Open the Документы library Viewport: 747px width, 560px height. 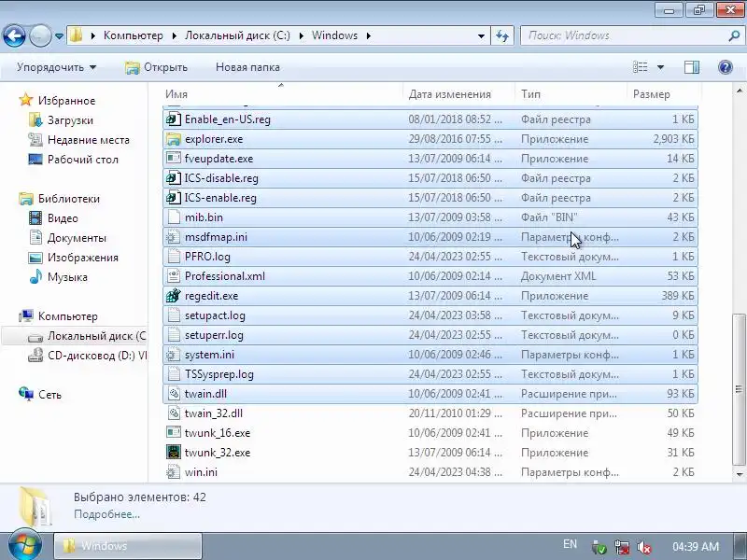(x=77, y=238)
